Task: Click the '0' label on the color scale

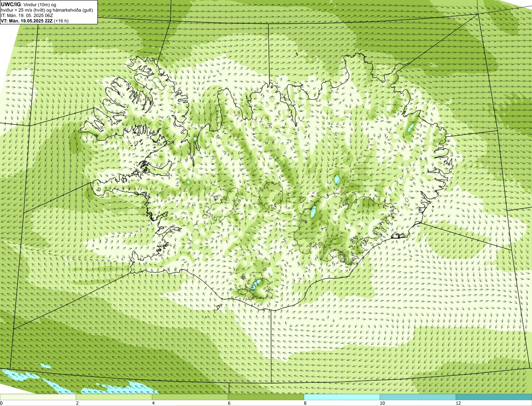Action: tap(2, 403)
